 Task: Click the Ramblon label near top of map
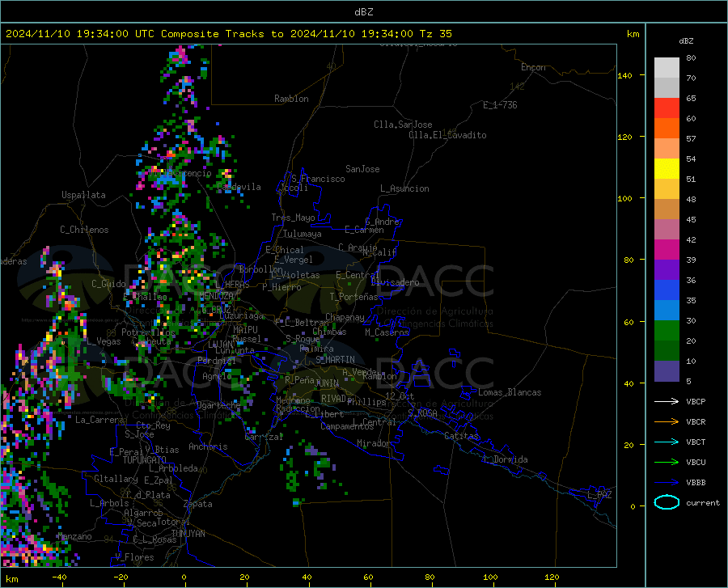pos(291,99)
